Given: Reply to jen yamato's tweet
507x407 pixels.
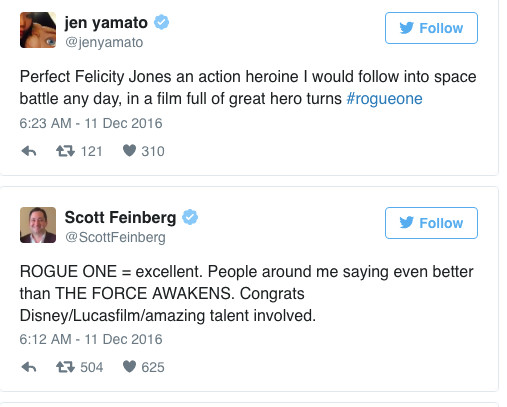Looking at the screenshot, I should point(29,151).
